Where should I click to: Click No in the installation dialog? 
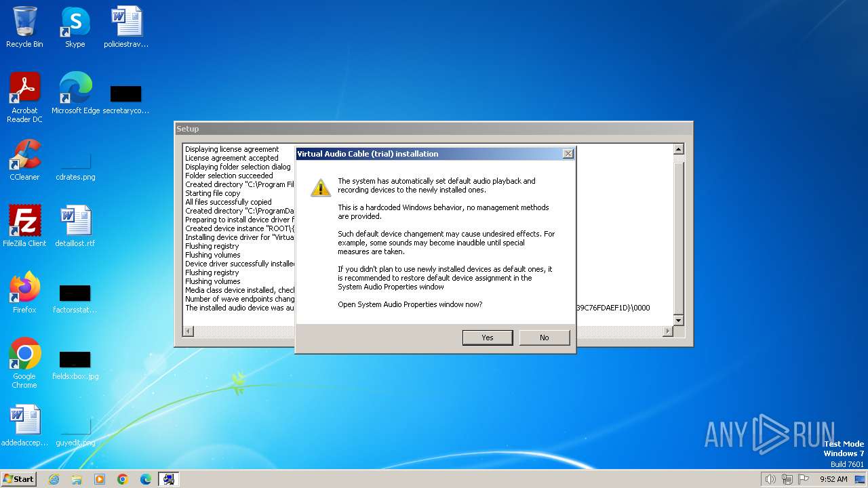point(545,338)
